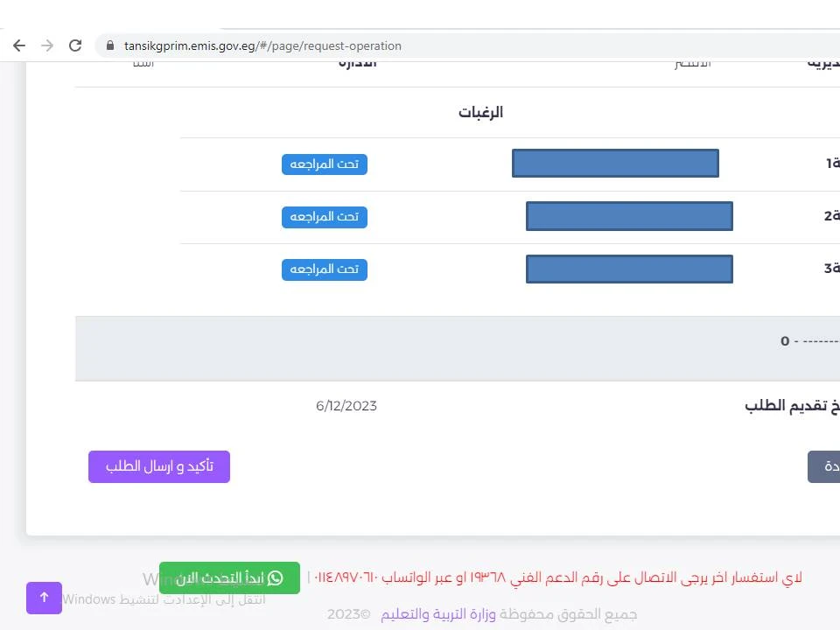Click the purple scroll-to-top arrow button
This screenshot has height=630, width=840.
click(x=44, y=598)
